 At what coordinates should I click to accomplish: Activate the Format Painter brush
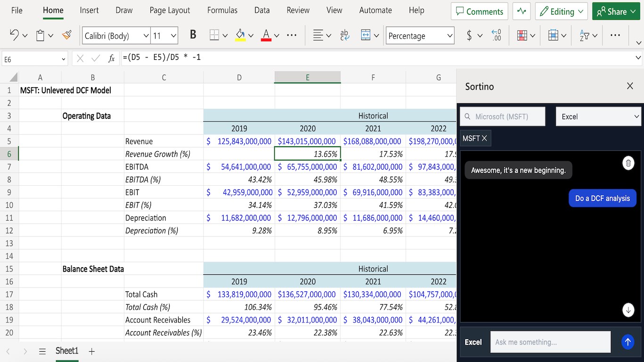66,35
